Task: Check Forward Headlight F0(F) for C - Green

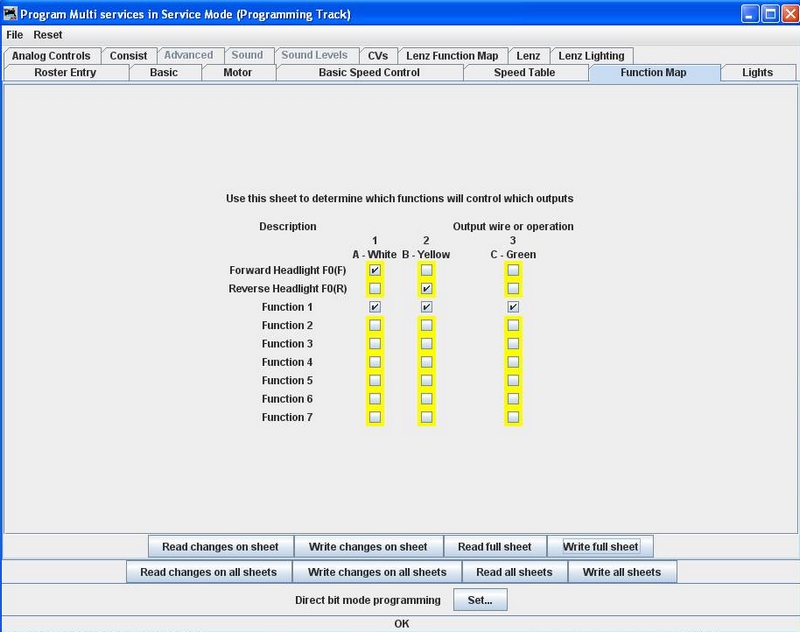Action: click(513, 270)
